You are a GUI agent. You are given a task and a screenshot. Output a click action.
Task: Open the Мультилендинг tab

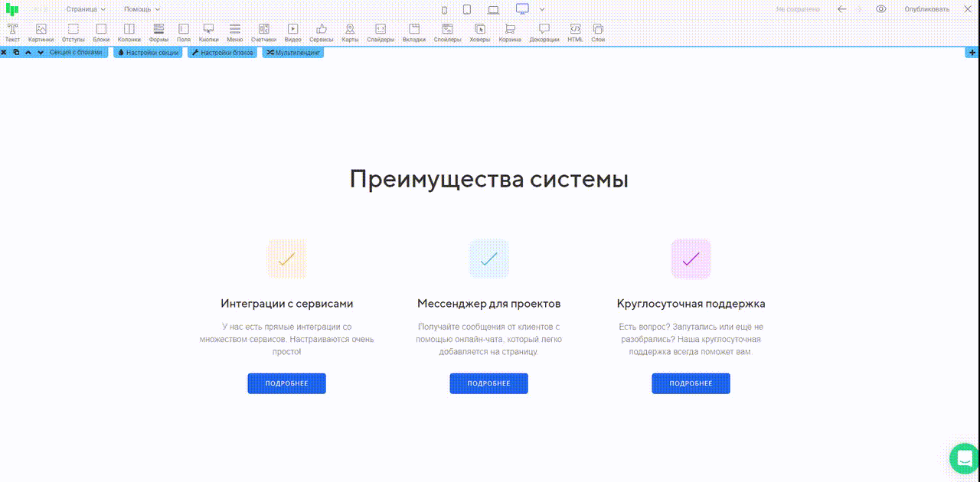point(293,53)
